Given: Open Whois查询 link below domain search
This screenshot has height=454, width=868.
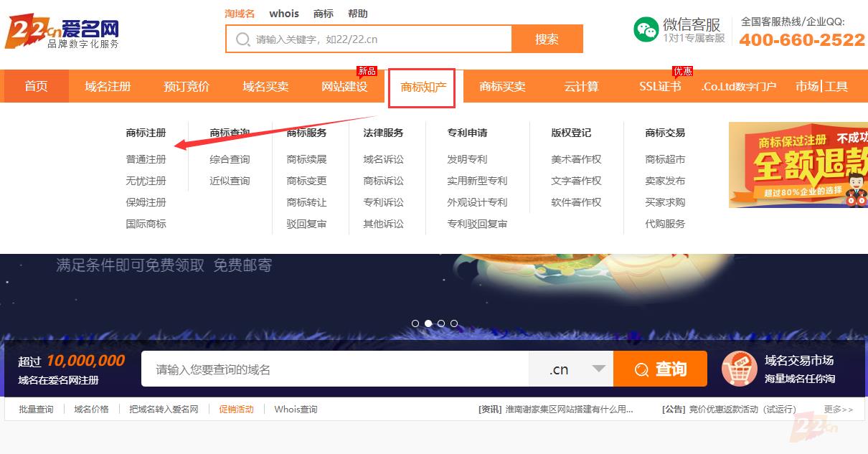Looking at the screenshot, I should pyautogui.click(x=296, y=410).
